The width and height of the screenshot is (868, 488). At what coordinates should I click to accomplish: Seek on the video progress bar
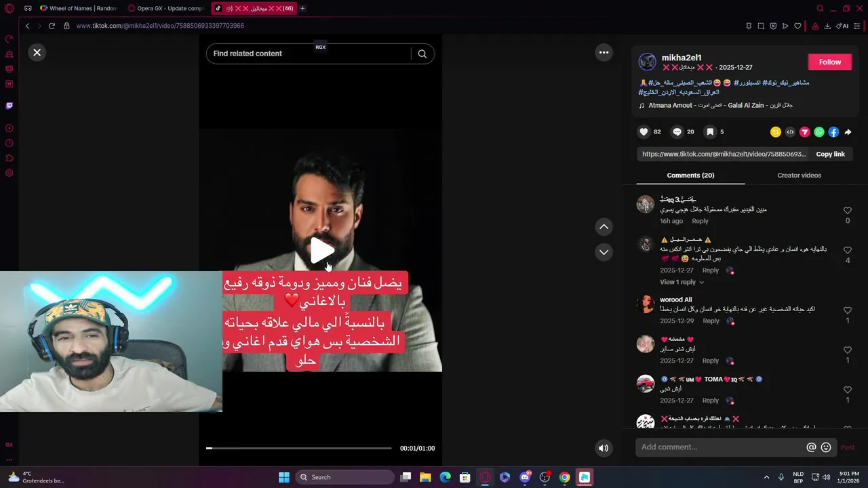pos(299,448)
